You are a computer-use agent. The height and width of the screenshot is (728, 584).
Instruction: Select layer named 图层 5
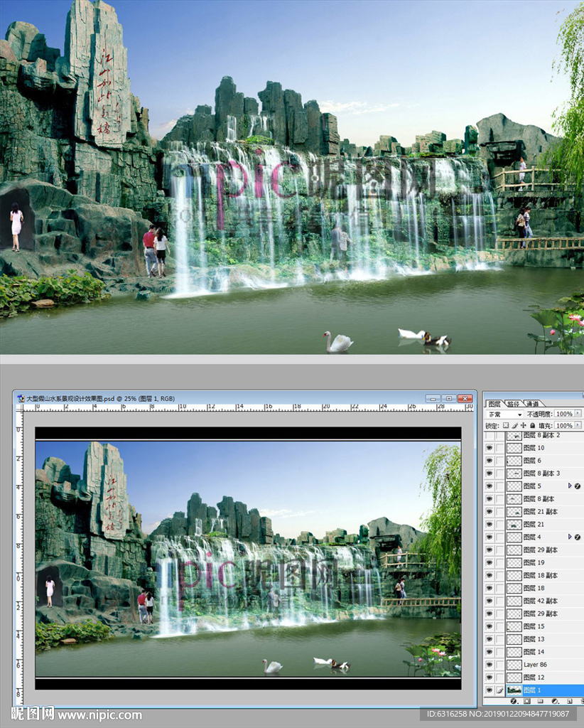(532, 486)
